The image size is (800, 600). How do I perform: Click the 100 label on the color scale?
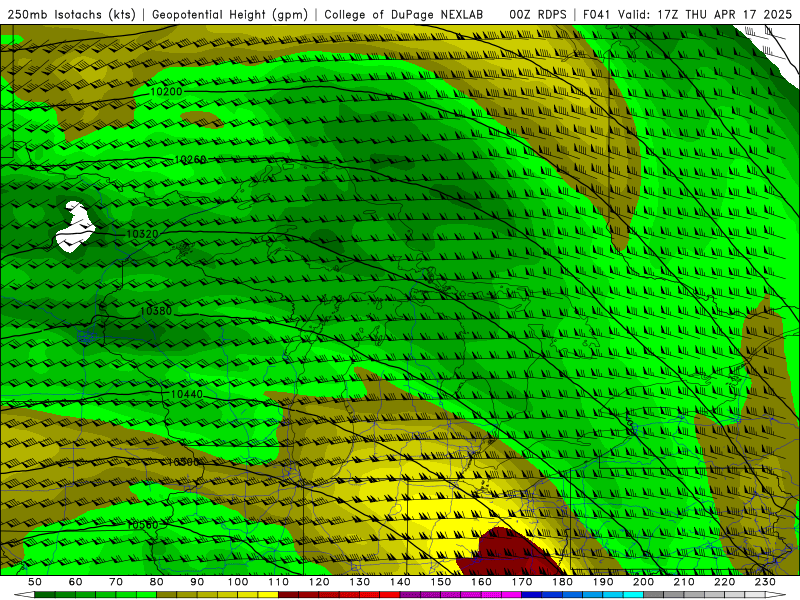click(x=238, y=582)
